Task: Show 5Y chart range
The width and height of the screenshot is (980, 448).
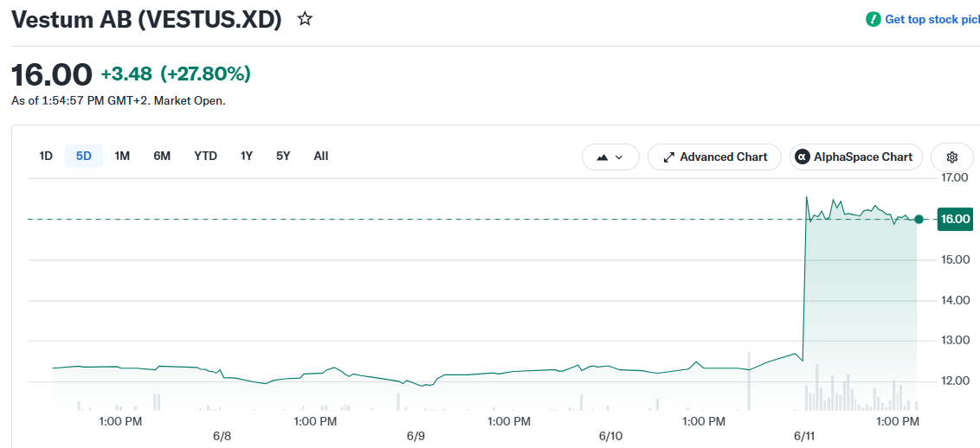Action: tap(283, 156)
